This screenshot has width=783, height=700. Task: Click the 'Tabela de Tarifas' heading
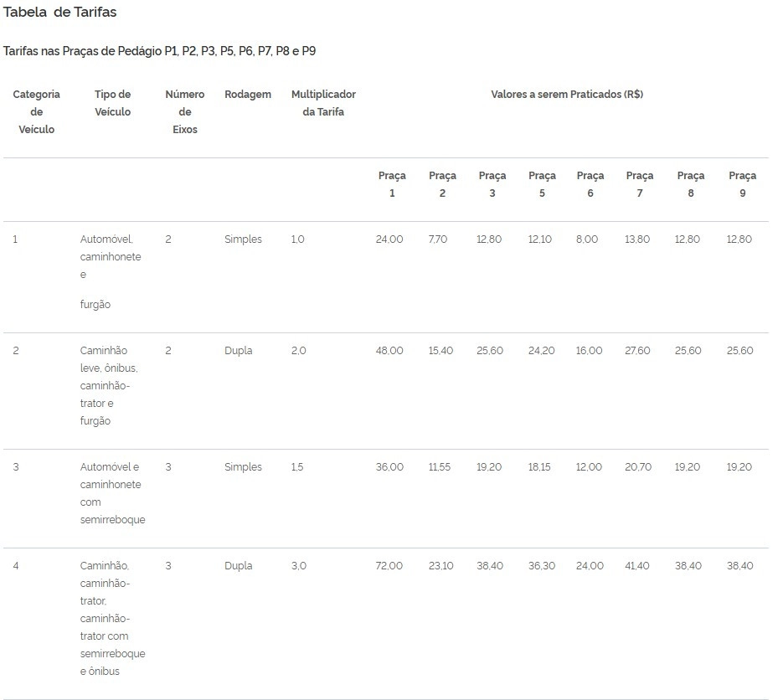(x=60, y=12)
